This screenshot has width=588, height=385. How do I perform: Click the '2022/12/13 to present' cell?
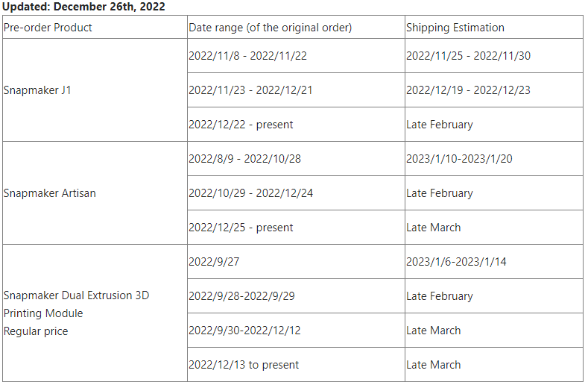pyautogui.click(x=244, y=365)
